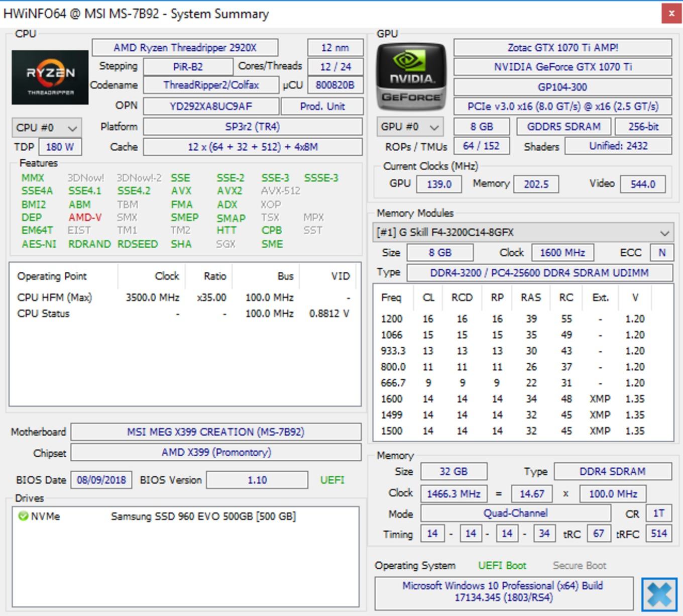Click the PCIe v3.0 x16 link field
The image size is (683, 616).
tap(562, 107)
